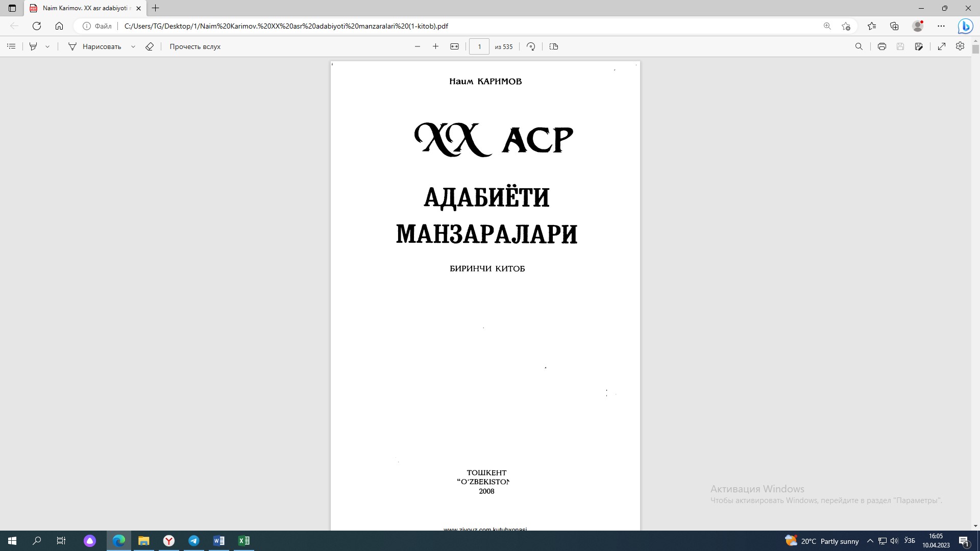Show the PDF table of contents
Screen dimensions: 980x551
11,46
